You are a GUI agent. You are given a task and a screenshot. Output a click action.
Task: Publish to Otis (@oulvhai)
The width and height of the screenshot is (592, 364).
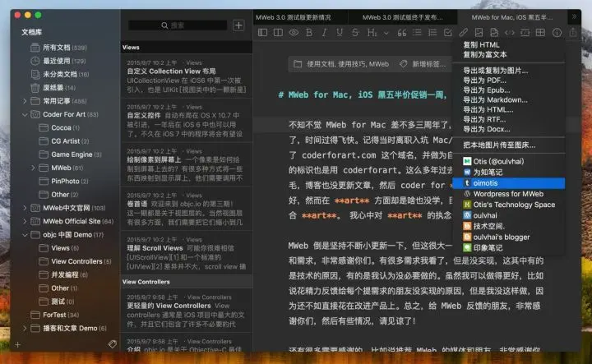click(x=509, y=161)
